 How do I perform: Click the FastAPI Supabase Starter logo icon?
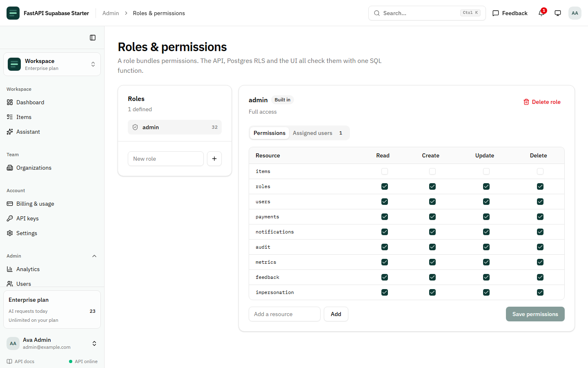pyautogui.click(x=13, y=13)
